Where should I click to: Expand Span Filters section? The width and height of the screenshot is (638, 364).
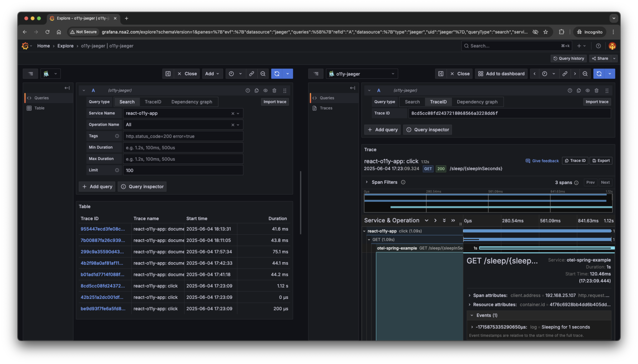pos(367,182)
